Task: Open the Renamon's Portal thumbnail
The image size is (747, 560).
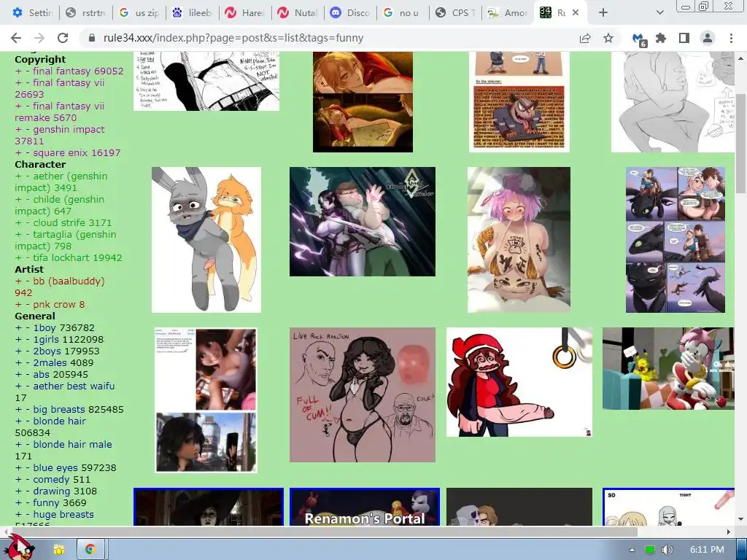Action: 365,507
